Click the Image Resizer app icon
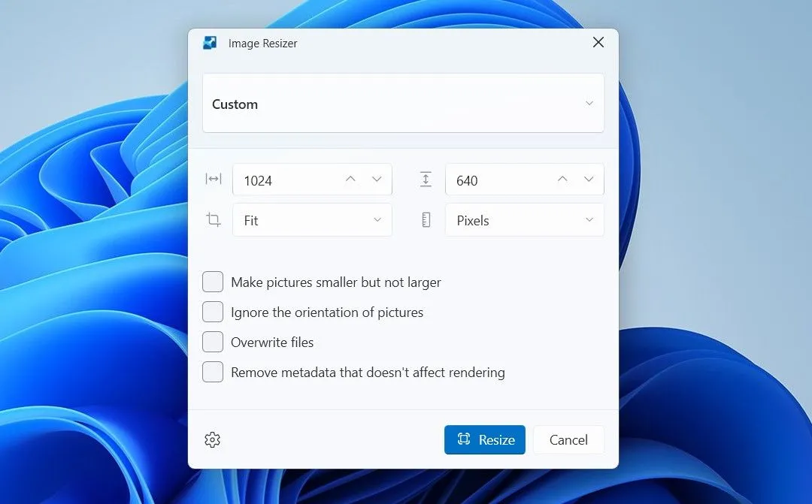 pos(210,43)
